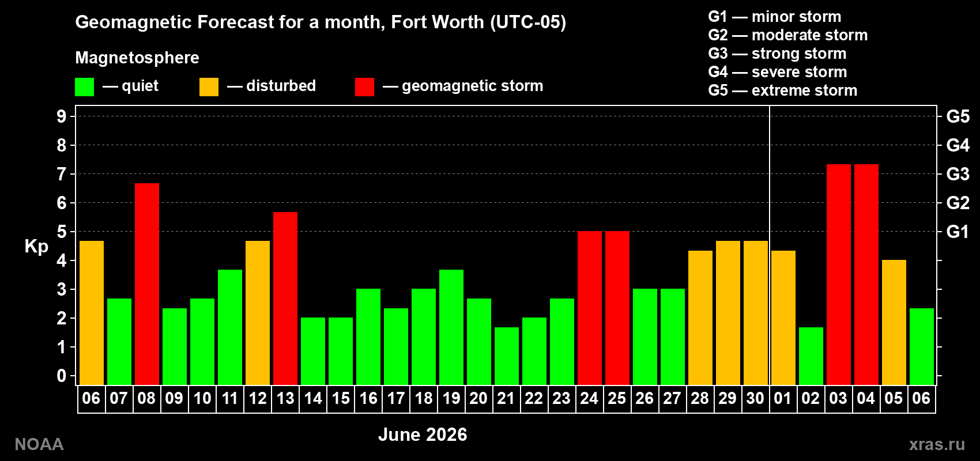Click the right axis label G1
The height and width of the screenshot is (461, 980).
(958, 232)
